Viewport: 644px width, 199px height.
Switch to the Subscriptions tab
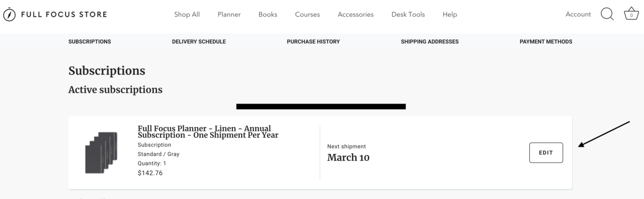tap(90, 41)
